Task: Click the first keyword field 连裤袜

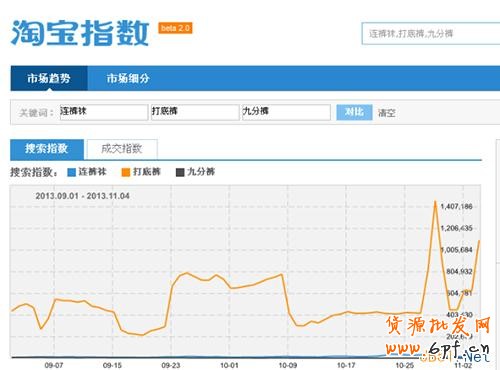Action: coord(104,112)
